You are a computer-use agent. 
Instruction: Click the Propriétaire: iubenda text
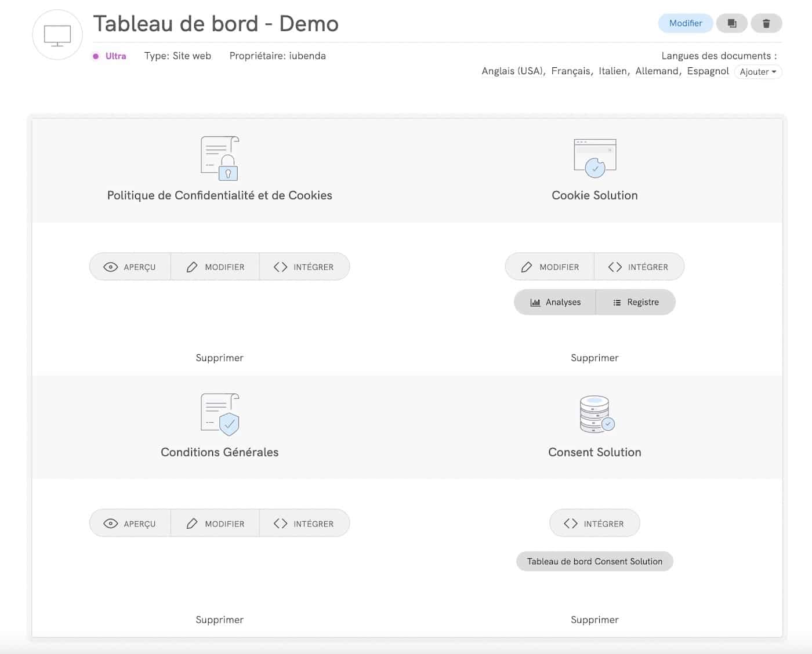(x=277, y=56)
